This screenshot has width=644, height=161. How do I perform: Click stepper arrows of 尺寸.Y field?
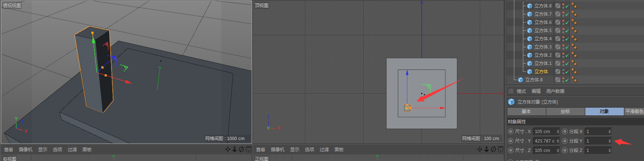(x=558, y=141)
